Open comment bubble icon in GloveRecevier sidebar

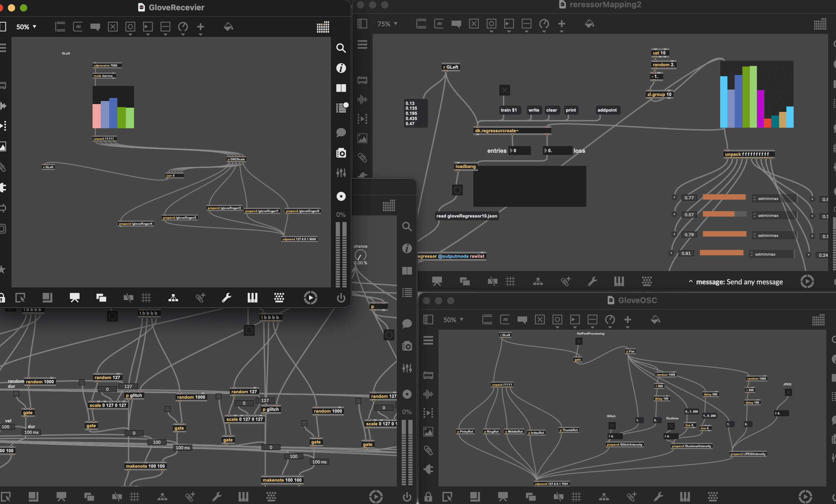tap(341, 133)
